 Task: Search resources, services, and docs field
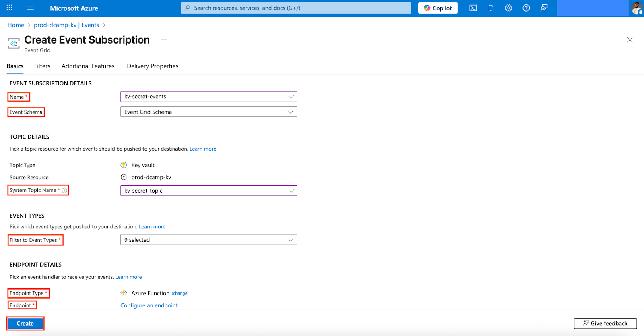(x=296, y=8)
